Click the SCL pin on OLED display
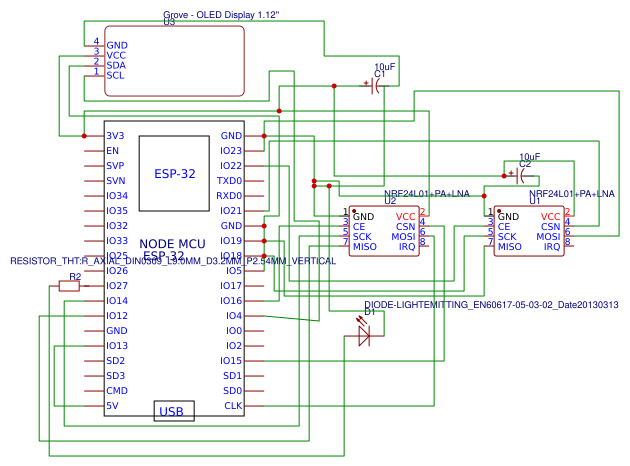This screenshot has width=630, height=466. click(x=116, y=76)
